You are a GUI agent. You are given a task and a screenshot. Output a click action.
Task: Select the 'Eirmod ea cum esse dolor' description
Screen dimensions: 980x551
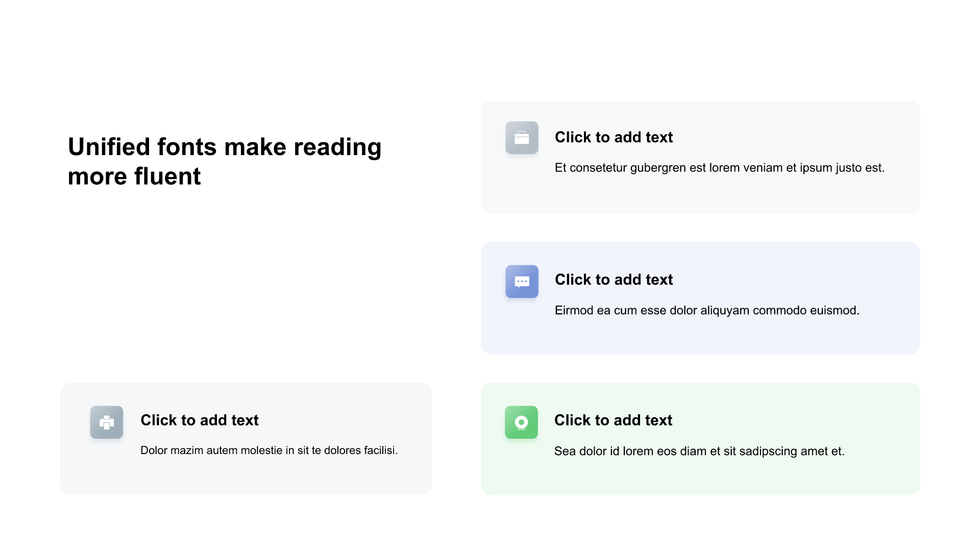pos(707,311)
